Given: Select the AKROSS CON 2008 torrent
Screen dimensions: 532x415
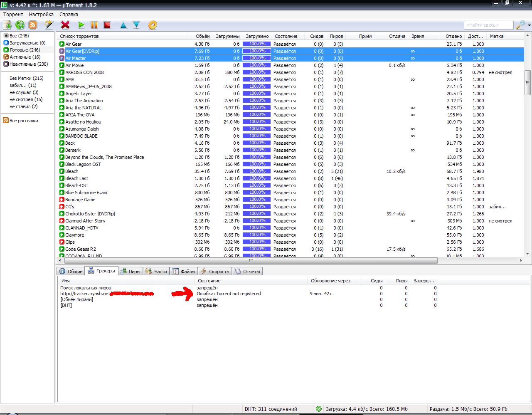Looking at the screenshot, I should coord(290,72).
